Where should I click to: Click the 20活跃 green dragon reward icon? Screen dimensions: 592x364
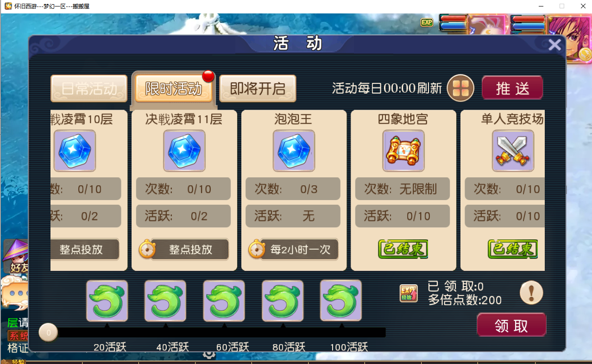pyautogui.click(x=107, y=301)
